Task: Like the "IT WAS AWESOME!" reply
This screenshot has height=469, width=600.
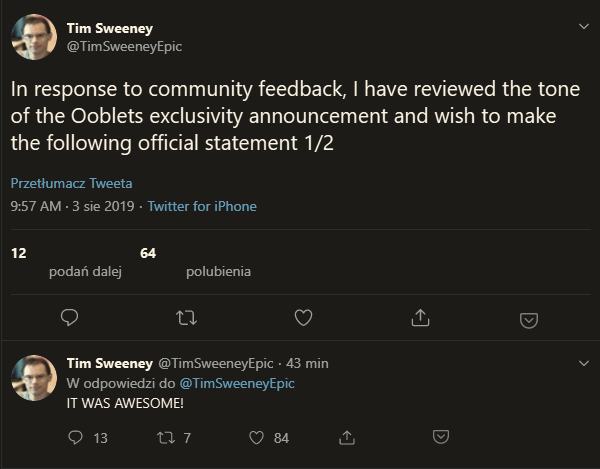Action: tap(256, 437)
